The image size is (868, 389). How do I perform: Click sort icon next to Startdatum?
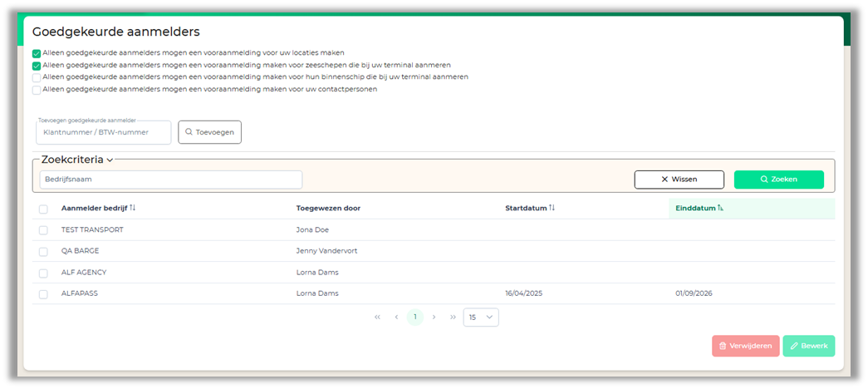click(552, 208)
